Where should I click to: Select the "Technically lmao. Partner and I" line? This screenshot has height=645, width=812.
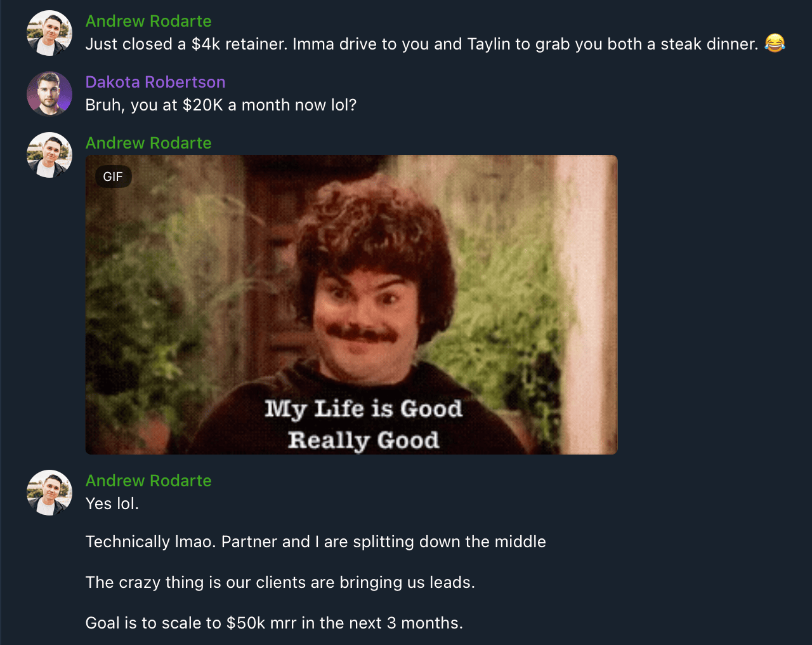(316, 542)
